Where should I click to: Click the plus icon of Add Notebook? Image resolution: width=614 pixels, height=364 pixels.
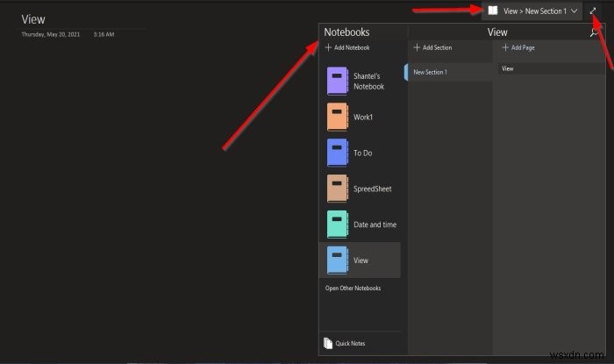[328, 47]
